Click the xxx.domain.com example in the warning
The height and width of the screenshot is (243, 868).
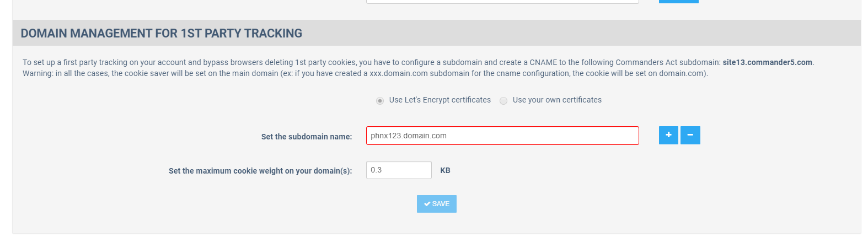click(x=398, y=73)
